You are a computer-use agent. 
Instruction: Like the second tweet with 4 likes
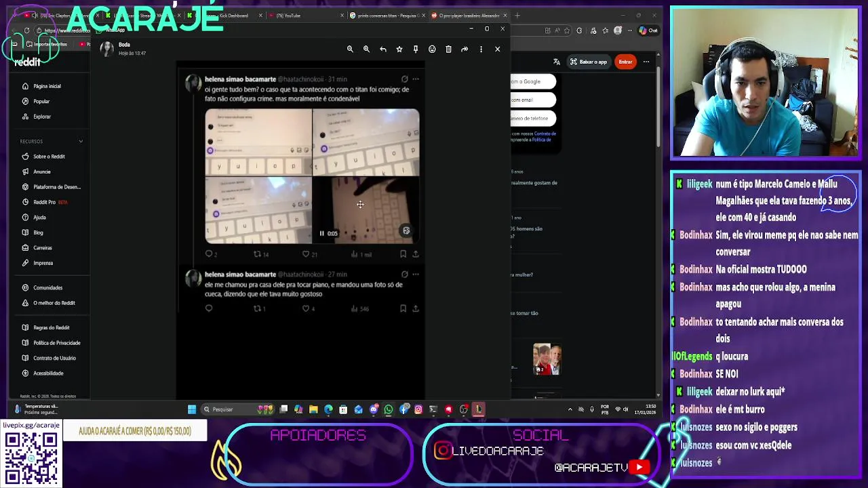pyautogui.click(x=307, y=308)
